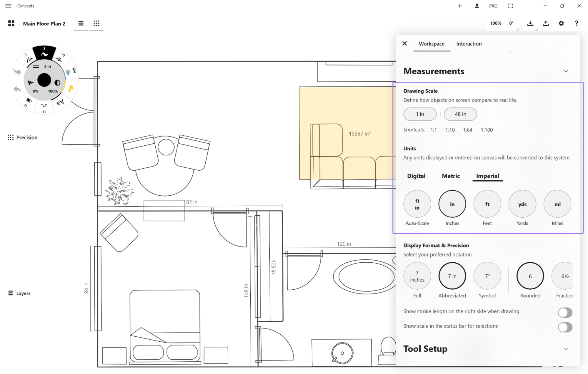Viewport: 588px width, 374px height.
Task: Collapse the Measurements section chevron
Action: [566, 71]
